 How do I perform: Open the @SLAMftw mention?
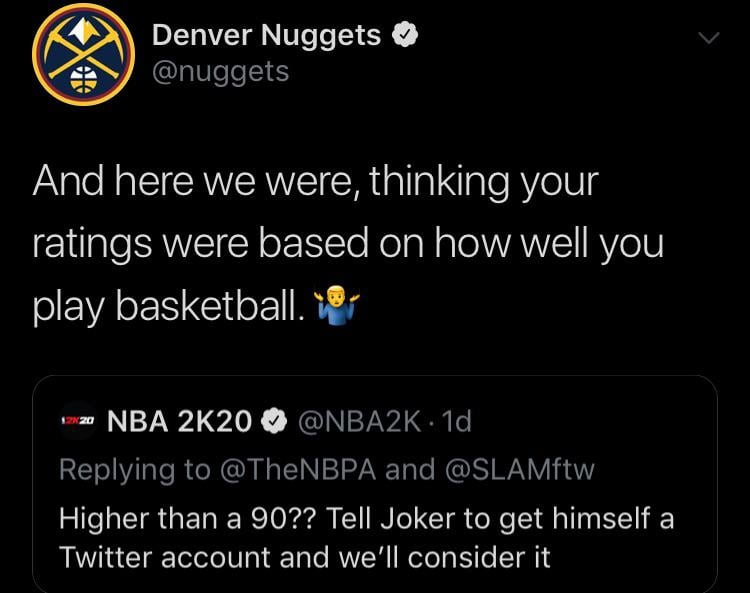click(x=518, y=469)
